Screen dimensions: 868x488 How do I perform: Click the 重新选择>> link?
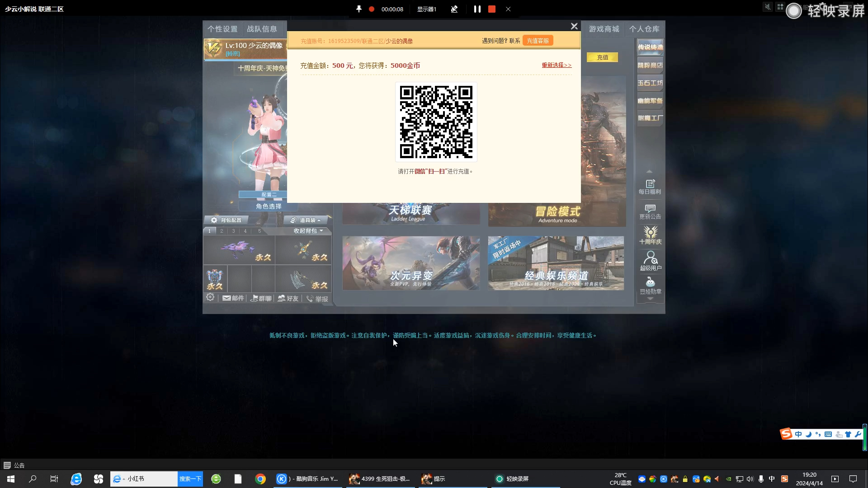(x=557, y=65)
